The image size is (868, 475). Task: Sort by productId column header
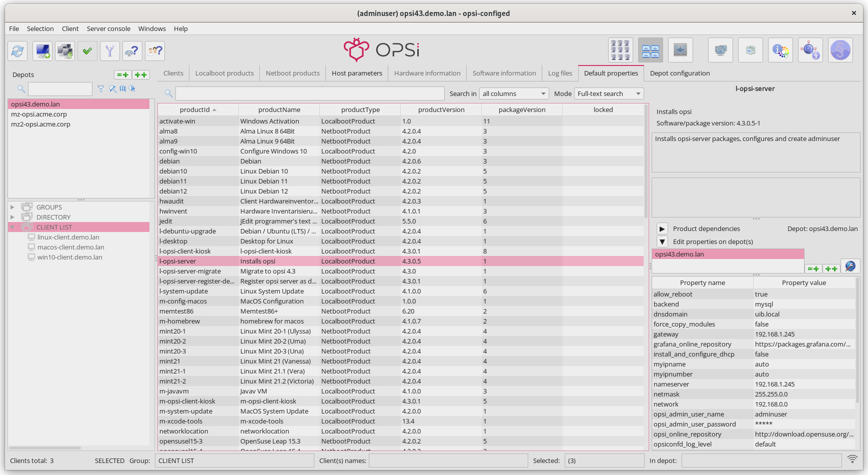coord(198,109)
